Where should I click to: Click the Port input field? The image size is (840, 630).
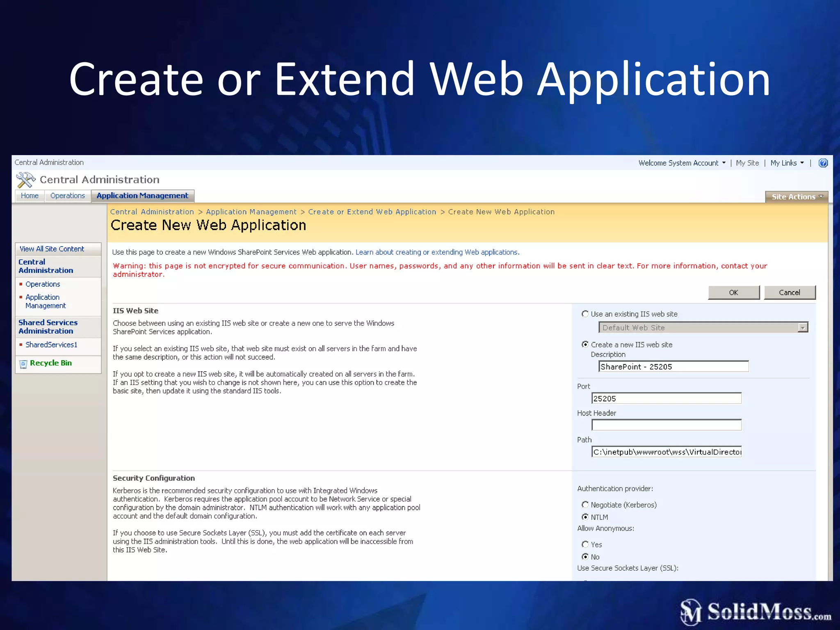click(666, 398)
